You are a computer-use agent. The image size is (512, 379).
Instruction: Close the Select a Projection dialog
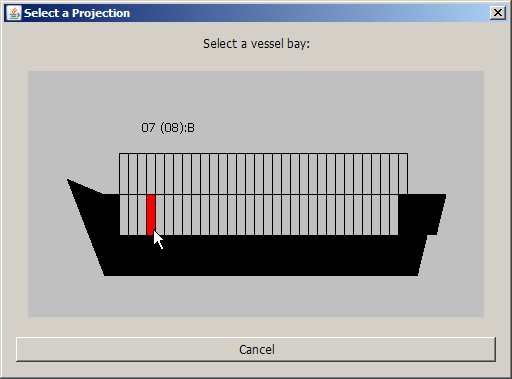point(498,13)
